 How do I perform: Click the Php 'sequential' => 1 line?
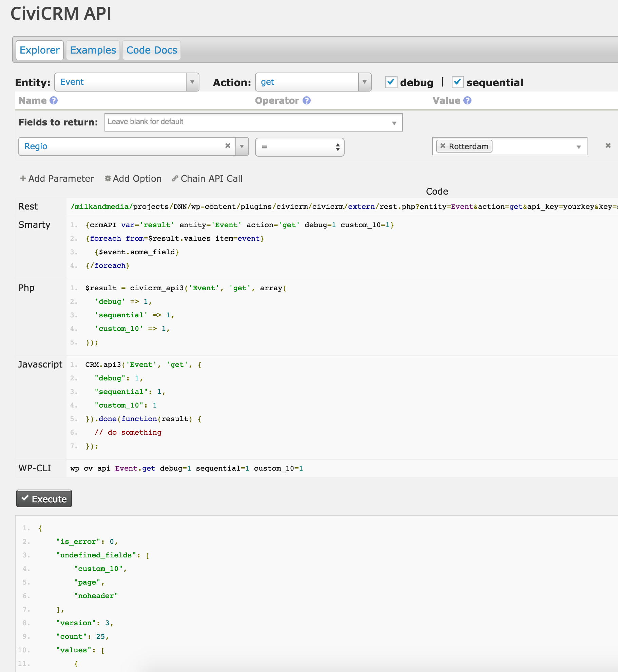[134, 315]
